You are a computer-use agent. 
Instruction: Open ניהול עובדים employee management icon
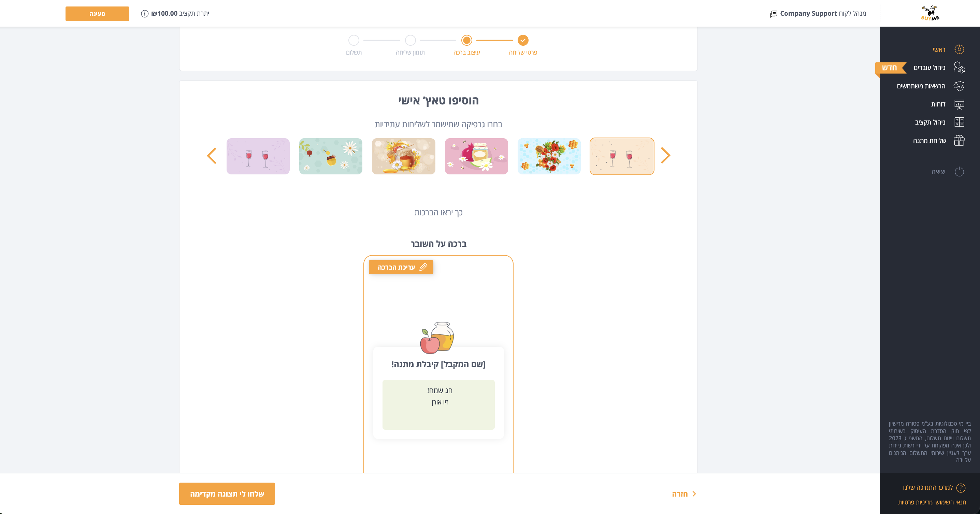(959, 68)
